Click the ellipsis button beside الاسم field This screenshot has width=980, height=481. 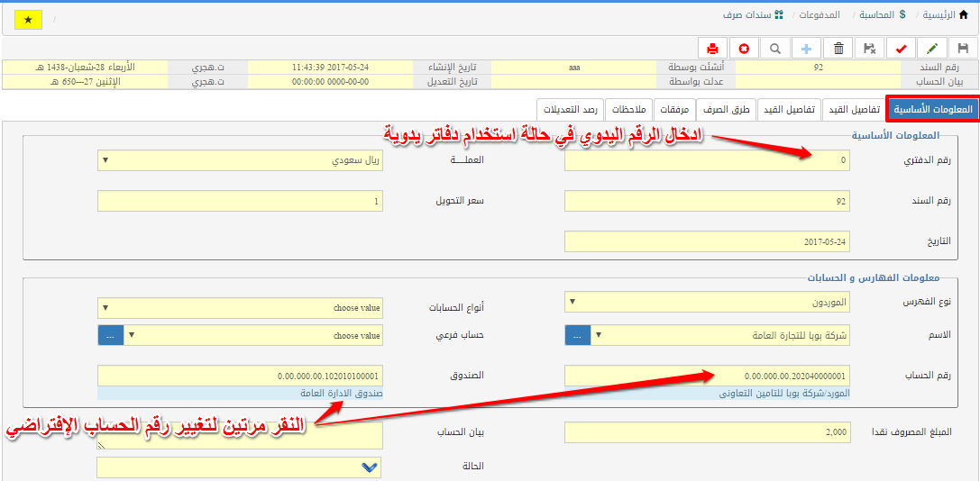tap(578, 335)
